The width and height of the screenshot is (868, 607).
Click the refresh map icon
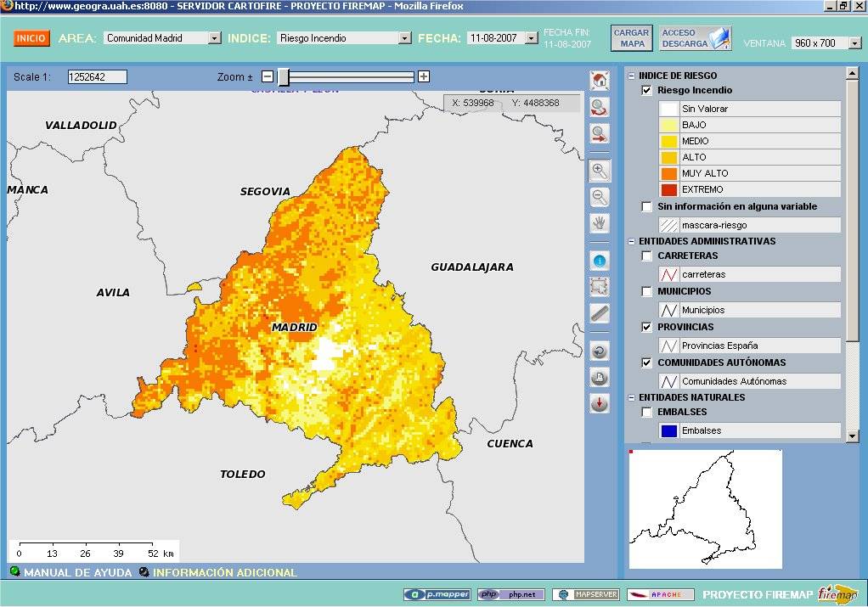click(600, 351)
